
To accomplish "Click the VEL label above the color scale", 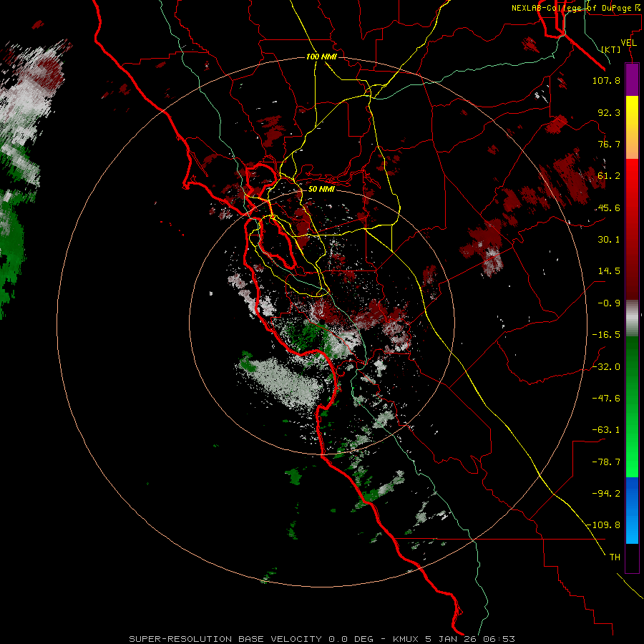I will 628,42.
